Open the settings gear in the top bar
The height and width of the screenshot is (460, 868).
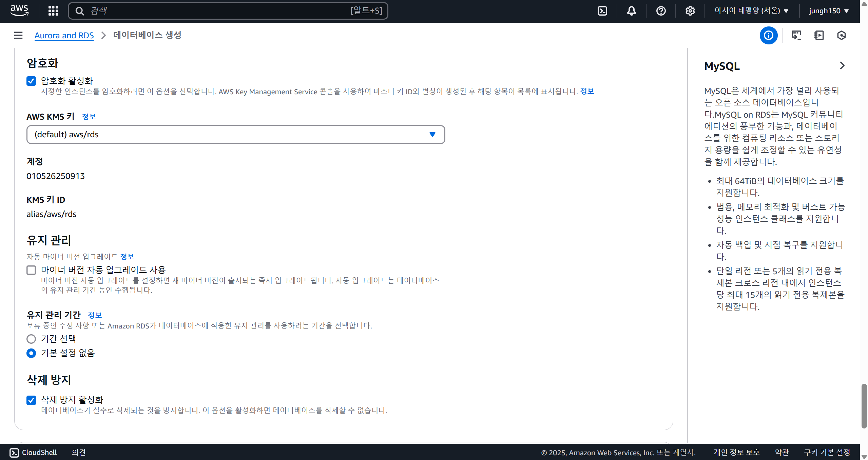[690, 11]
